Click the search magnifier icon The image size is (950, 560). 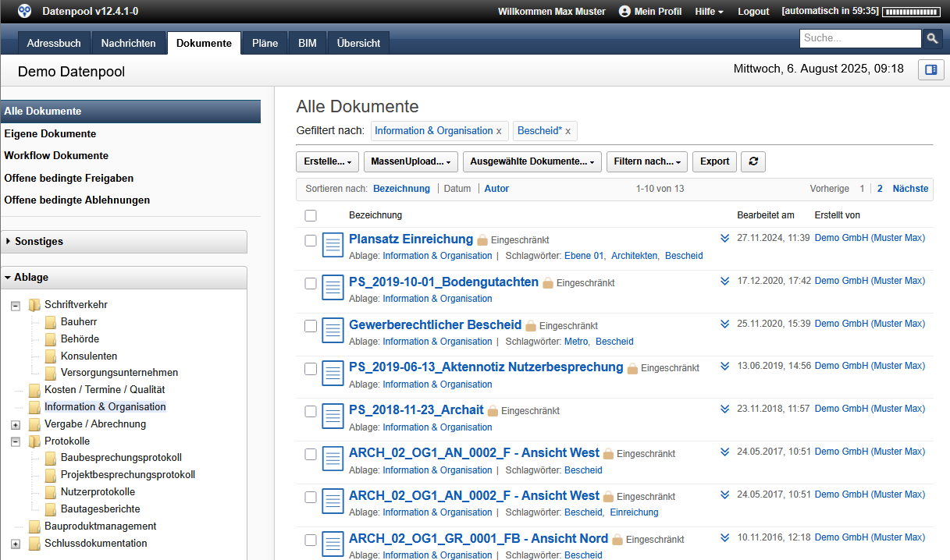pos(932,38)
